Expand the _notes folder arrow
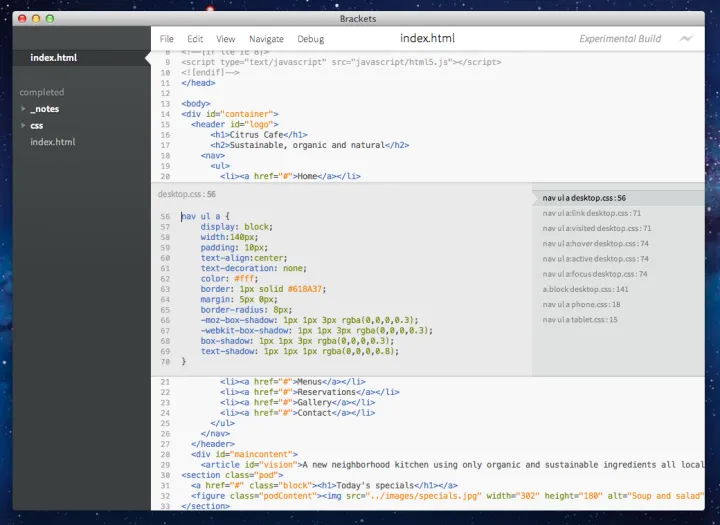 pyautogui.click(x=24, y=108)
